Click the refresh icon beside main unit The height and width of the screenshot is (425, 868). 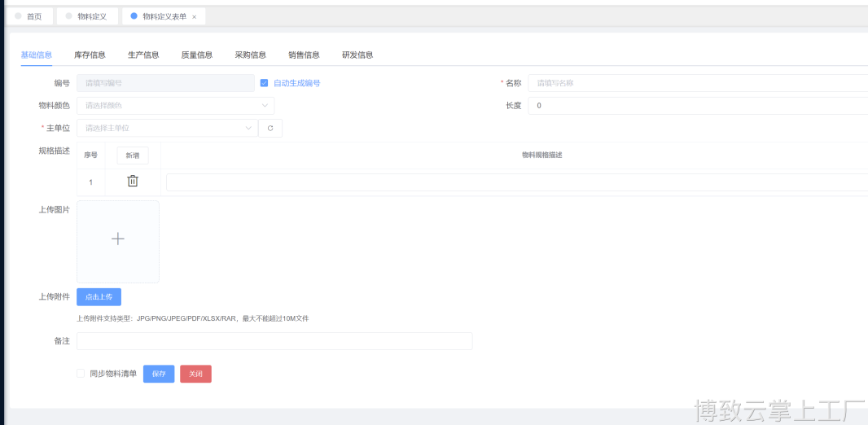(270, 128)
